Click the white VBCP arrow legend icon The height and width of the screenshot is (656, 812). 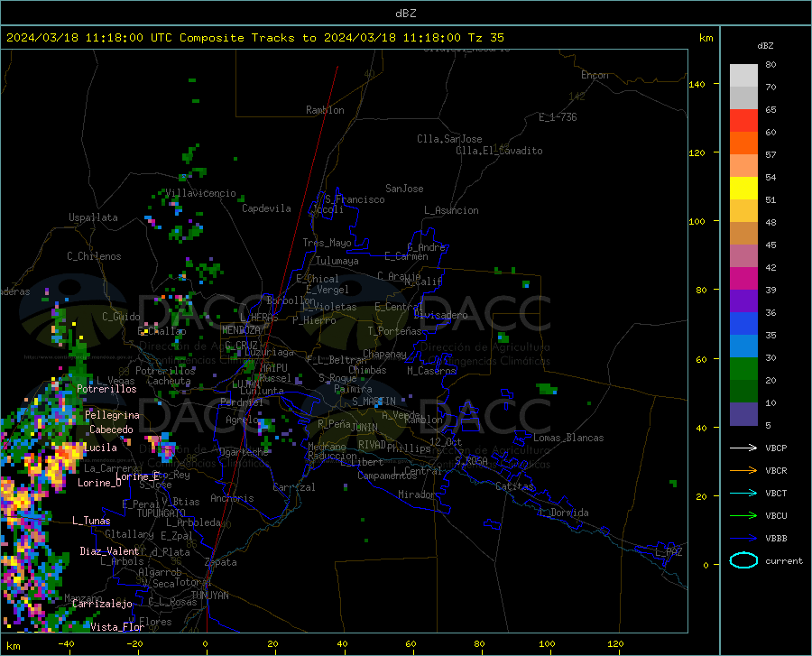[x=743, y=448]
